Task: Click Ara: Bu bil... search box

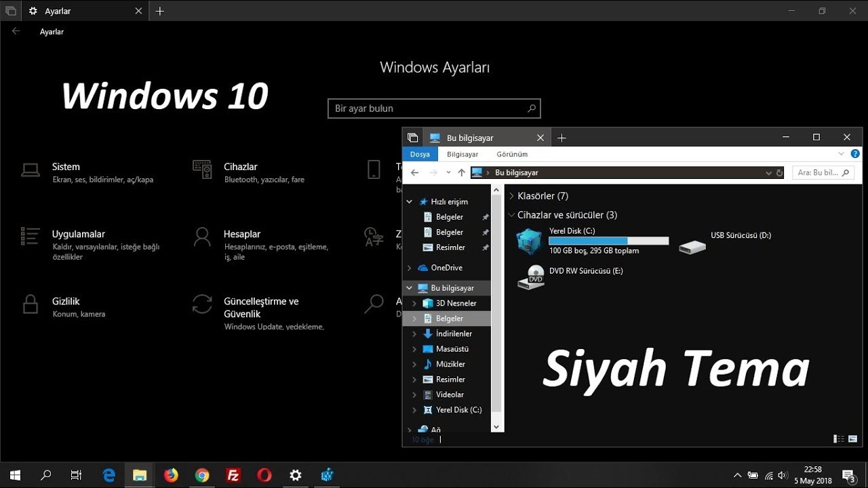Action: tap(823, 173)
